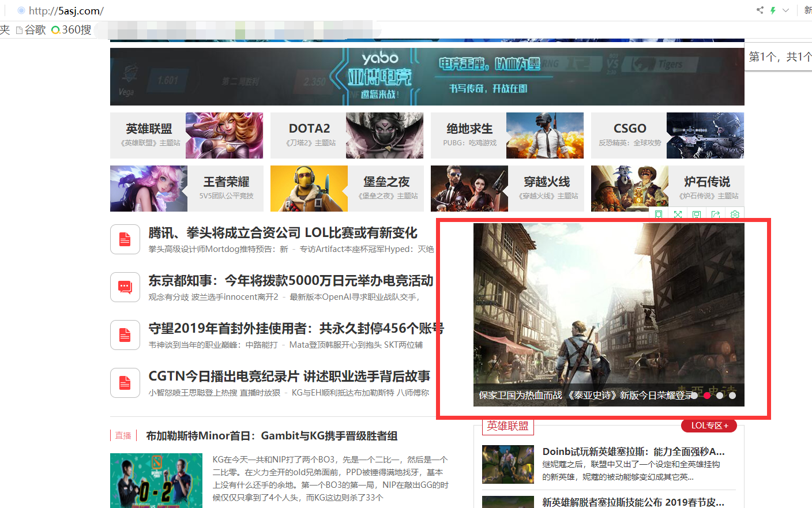Click the 0-2 match score thumbnail
The image size is (812, 508).
(156, 480)
